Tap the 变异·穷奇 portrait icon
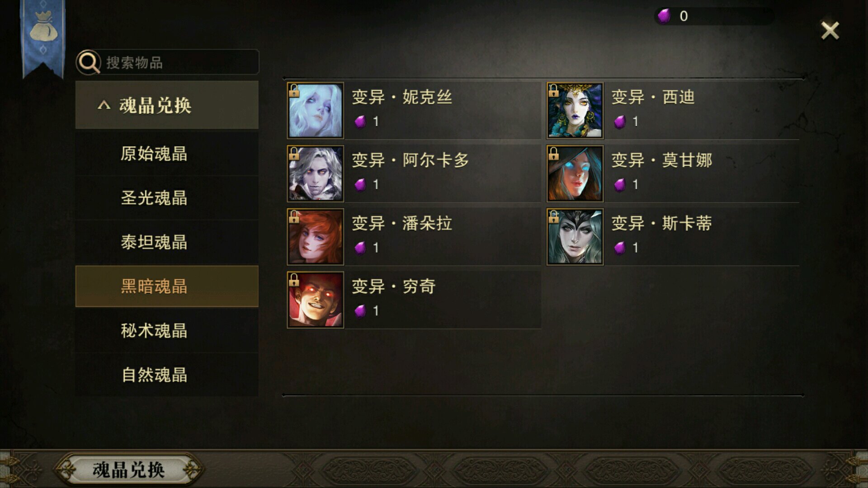This screenshot has height=488, width=868. (x=316, y=300)
